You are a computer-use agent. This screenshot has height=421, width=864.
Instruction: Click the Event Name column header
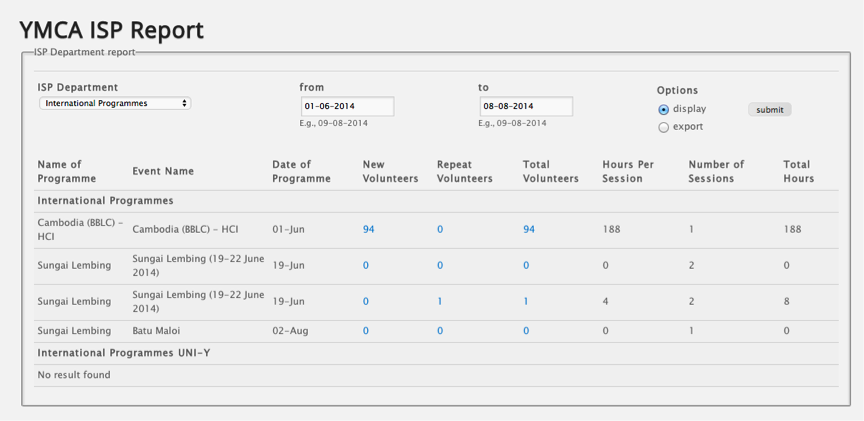pos(163,171)
